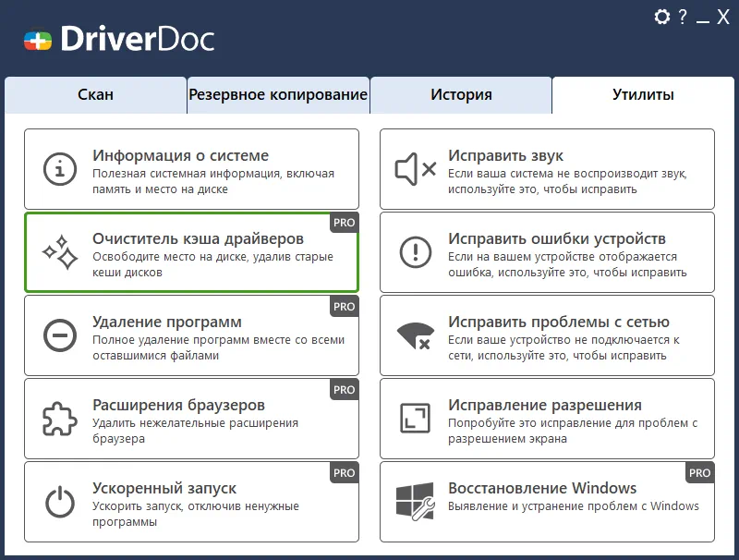Minimize the DriverDoc window
Viewport: 739px width, 560px height.
pos(703,21)
